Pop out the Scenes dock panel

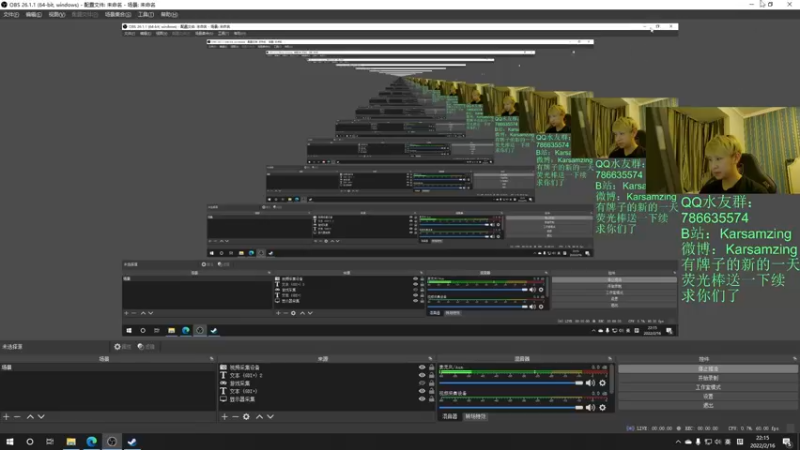tap(212, 359)
